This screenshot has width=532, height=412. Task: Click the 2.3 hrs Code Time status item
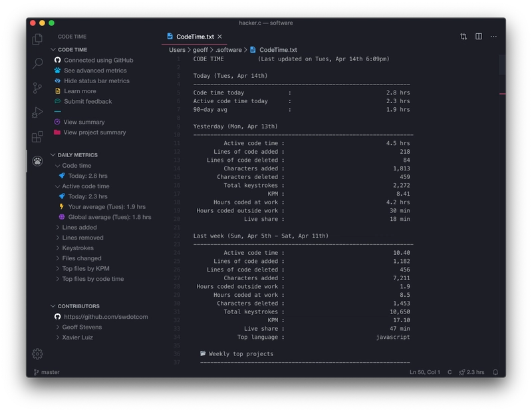click(x=471, y=372)
